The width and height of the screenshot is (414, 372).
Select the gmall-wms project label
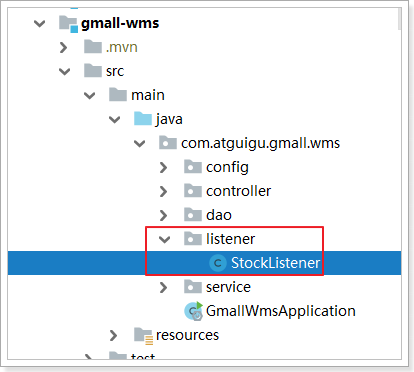point(120,24)
